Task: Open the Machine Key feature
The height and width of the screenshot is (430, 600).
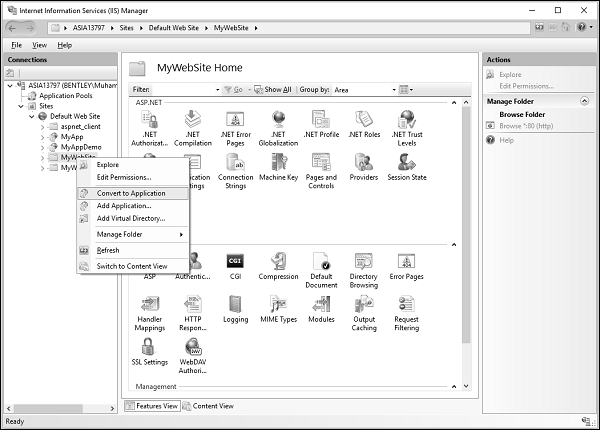Action: tap(278, 167)
